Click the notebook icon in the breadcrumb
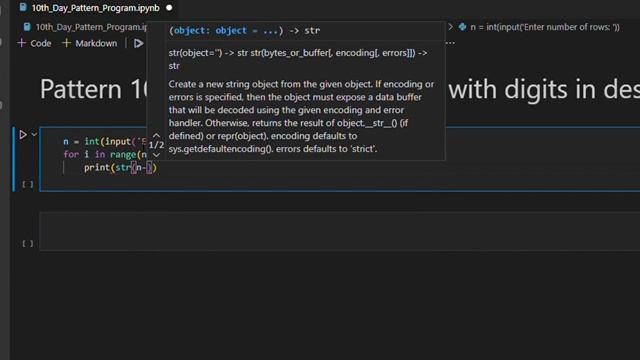This screenshot has height=360, width=640. [x=27, y=27]
